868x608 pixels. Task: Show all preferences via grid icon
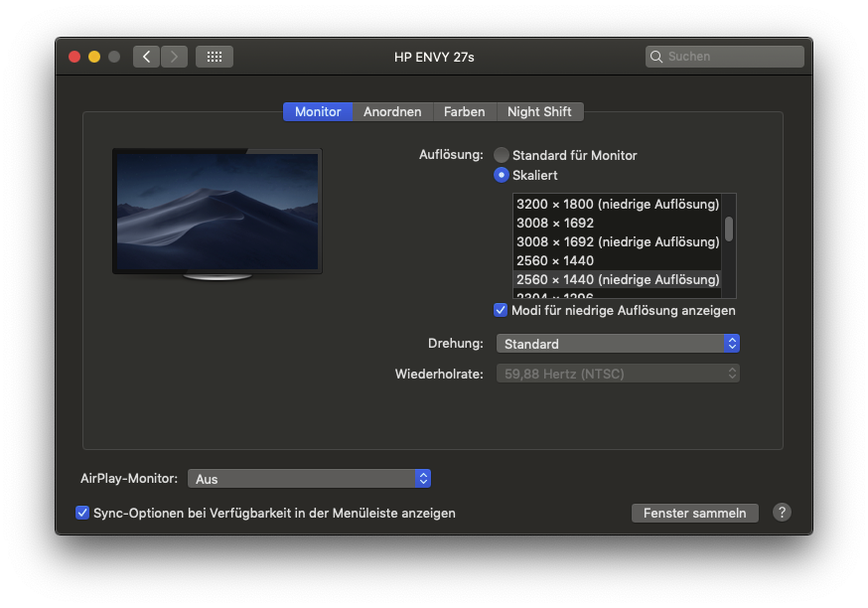click(x=215, y=57)
